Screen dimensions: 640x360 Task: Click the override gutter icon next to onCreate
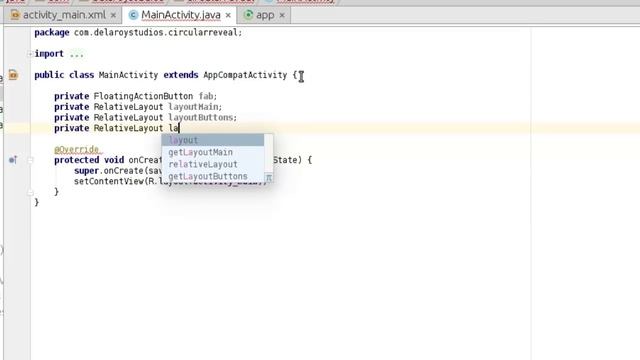(13, 160)
